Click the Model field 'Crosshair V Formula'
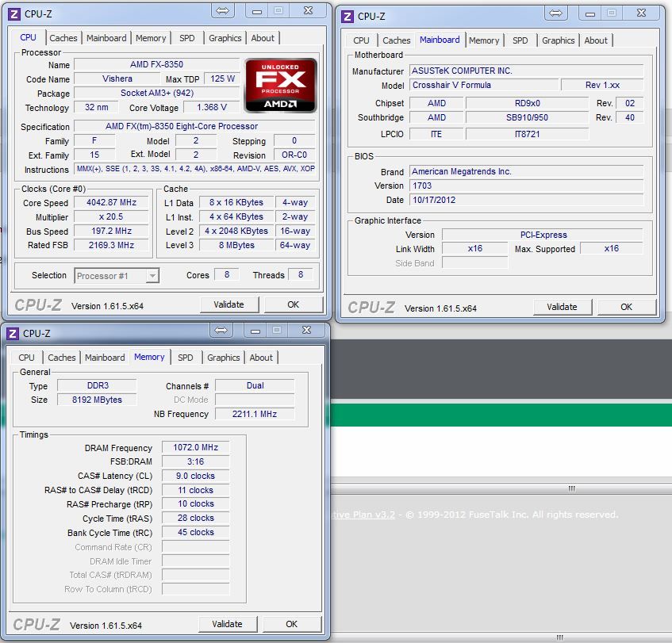The height and width of the screenshot is (643, 672). pyautogui.click(x=484, y=85)
